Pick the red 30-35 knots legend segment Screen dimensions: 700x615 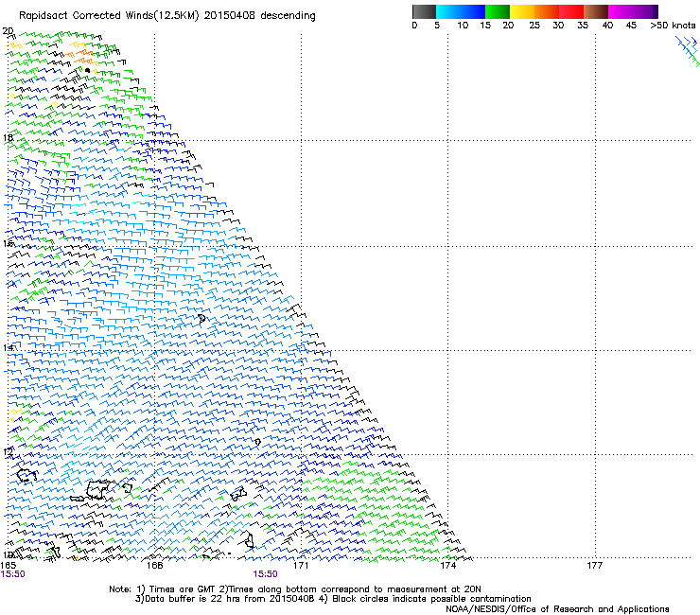(x=571, y=11)
